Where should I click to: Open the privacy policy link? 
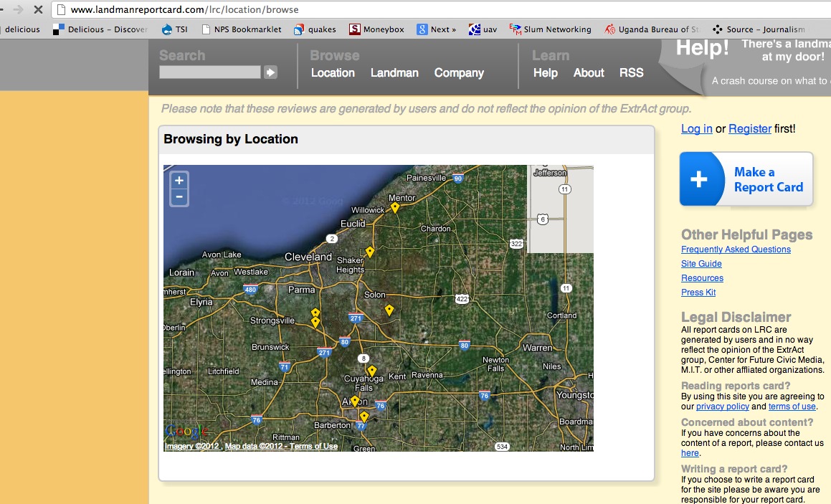[722, 406]
